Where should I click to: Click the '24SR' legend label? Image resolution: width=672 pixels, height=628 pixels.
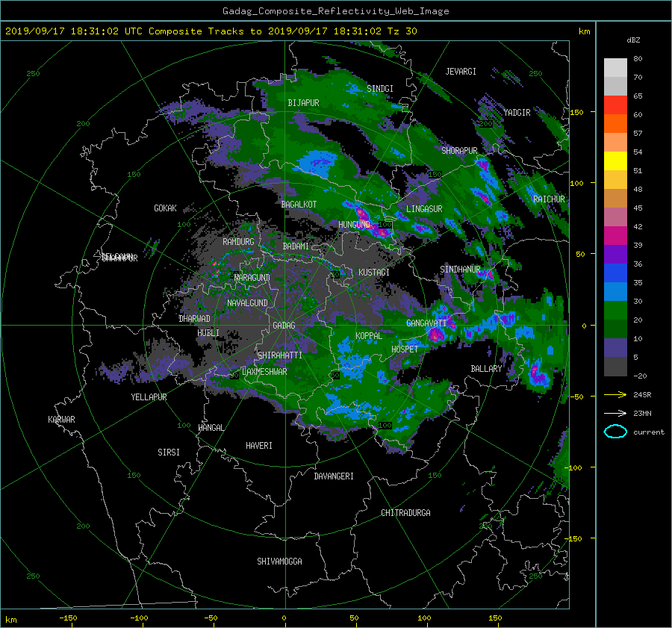pos(642,394)
